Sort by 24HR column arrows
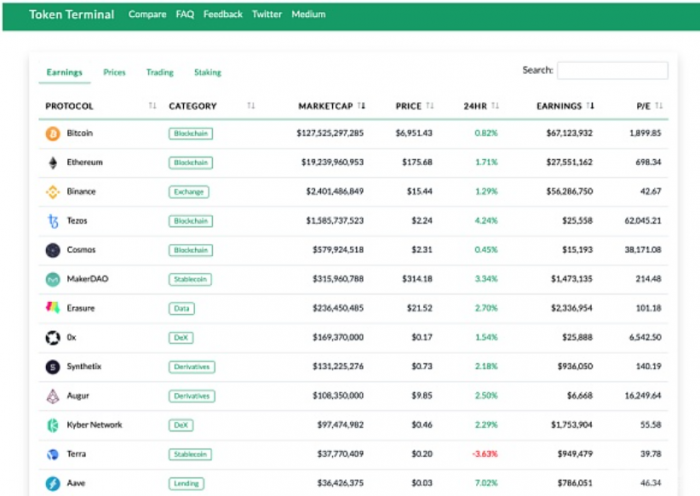 495,106
